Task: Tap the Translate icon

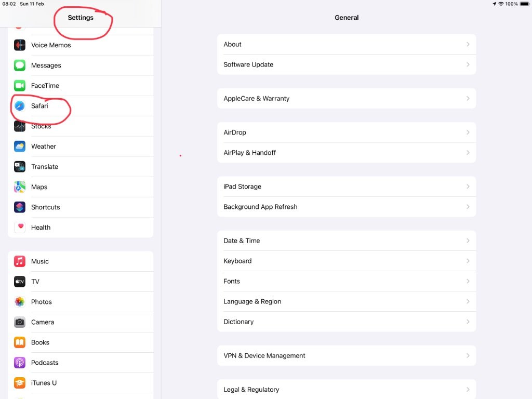Action: [x=20, y=167]
